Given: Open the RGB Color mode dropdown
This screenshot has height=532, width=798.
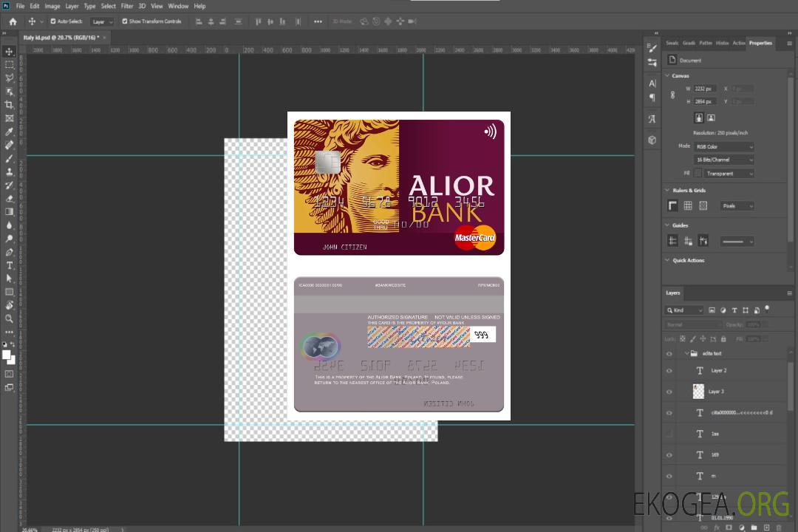Looking at the screenshot, I should [x=723, y=146].
